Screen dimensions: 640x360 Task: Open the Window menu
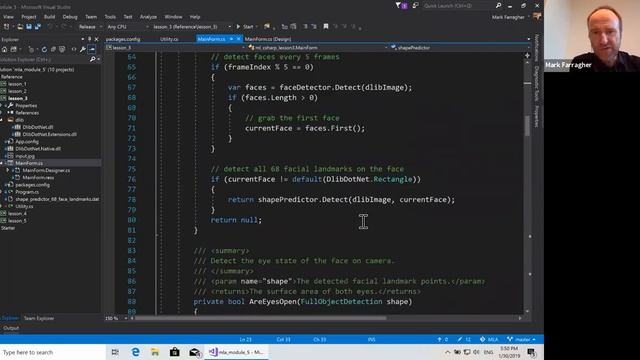tap(173, 17)
